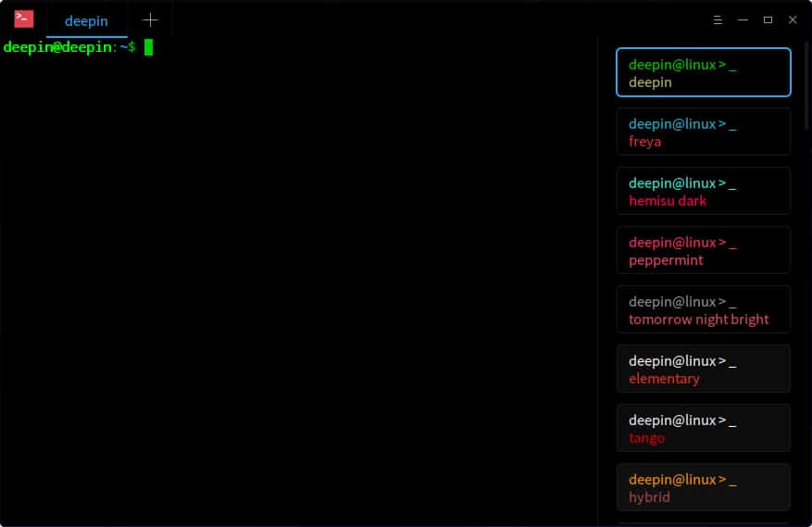The width and height of the screenshot is (812, 527).
Task: Close the terminal window
Action: 793,19
